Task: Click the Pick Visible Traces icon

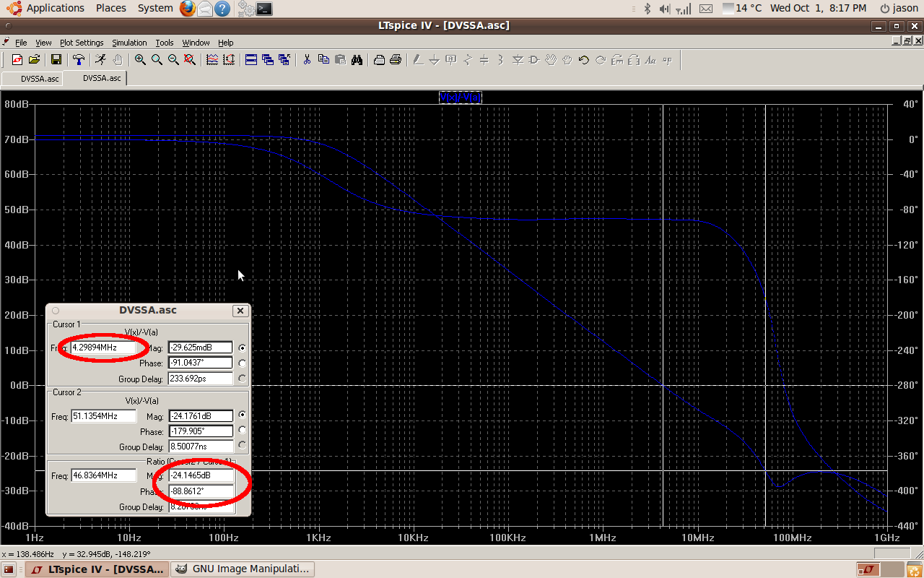Action: pyautogui.click(x=212, y=60)
